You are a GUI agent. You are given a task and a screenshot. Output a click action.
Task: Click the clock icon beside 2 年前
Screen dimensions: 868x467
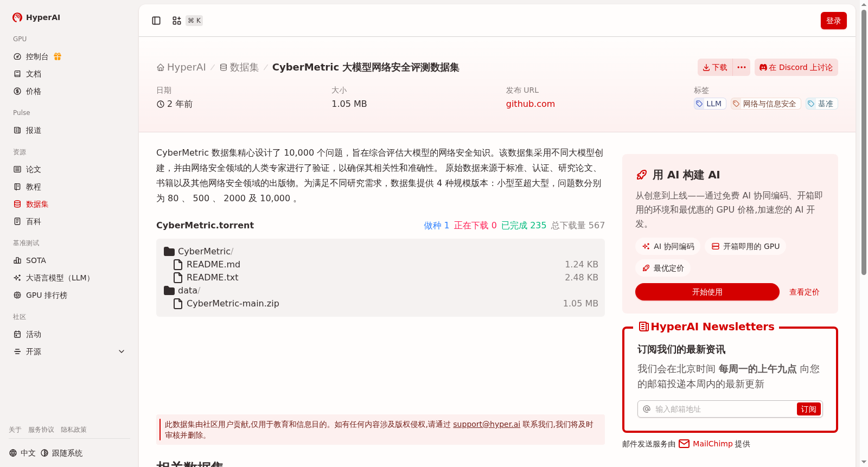(x=161, y=104)
